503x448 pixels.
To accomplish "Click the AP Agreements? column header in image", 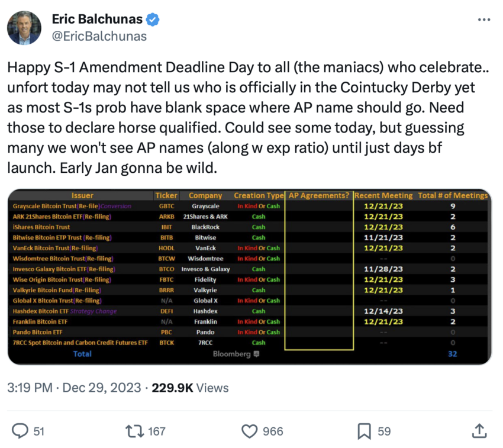I will [x=319, y=195].
